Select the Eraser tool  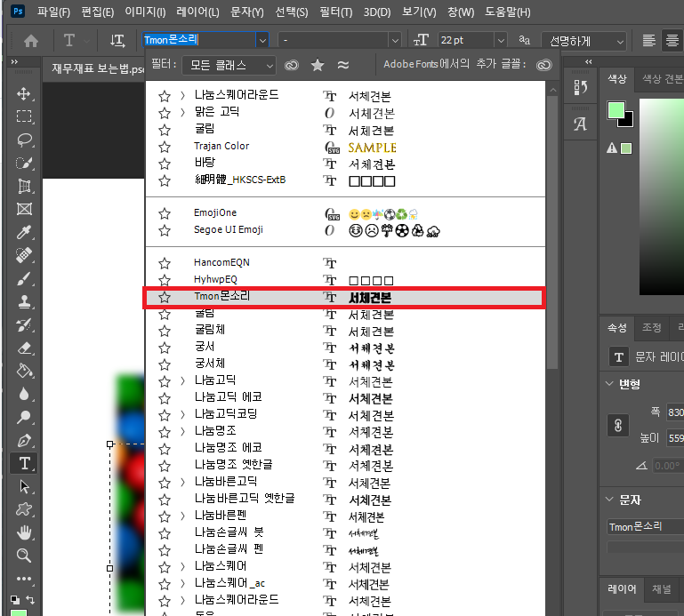pyautogui.click(x=24, y=348)
